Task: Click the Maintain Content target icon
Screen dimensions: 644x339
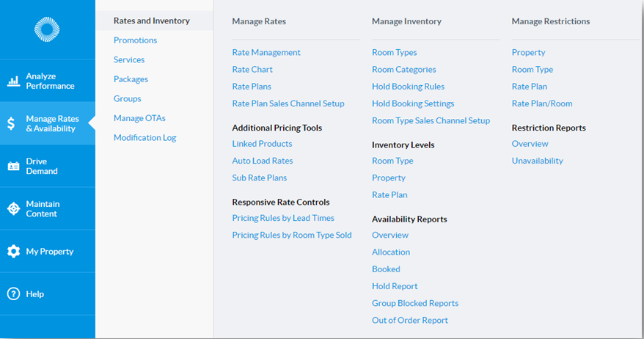Action: [13, 209]
